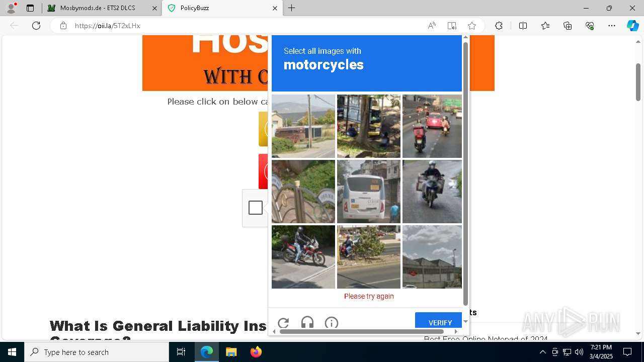Open File Explorer from taskbar
Image resolution: width=644 pixels, height=362 pixels.
pos(231,352)
